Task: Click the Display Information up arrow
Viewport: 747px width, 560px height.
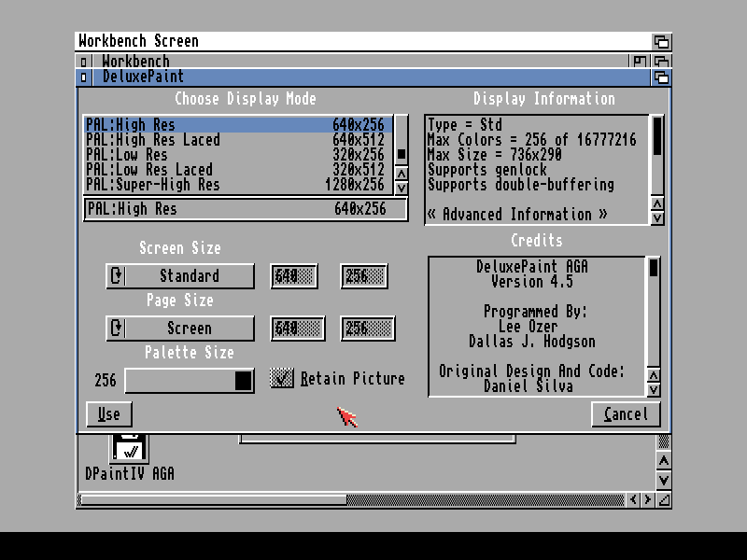Action: click(x=657, y=203)
